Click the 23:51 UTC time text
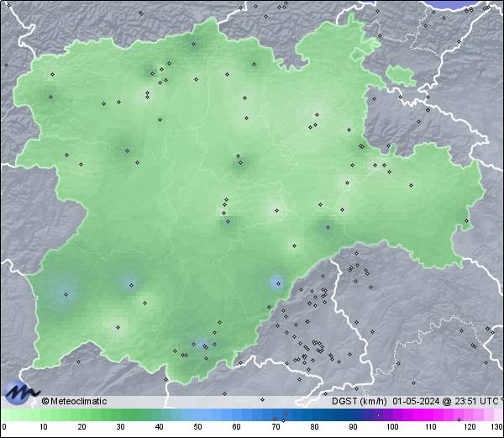The height and width of the screenshot is (438, 504). coord(475,401)
